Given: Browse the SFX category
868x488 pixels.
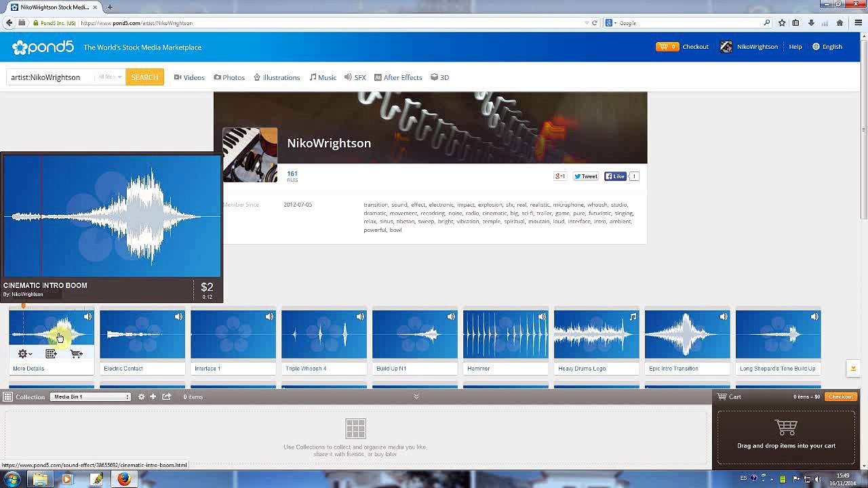Looking at the screenshot, I should tap(355, 77).
